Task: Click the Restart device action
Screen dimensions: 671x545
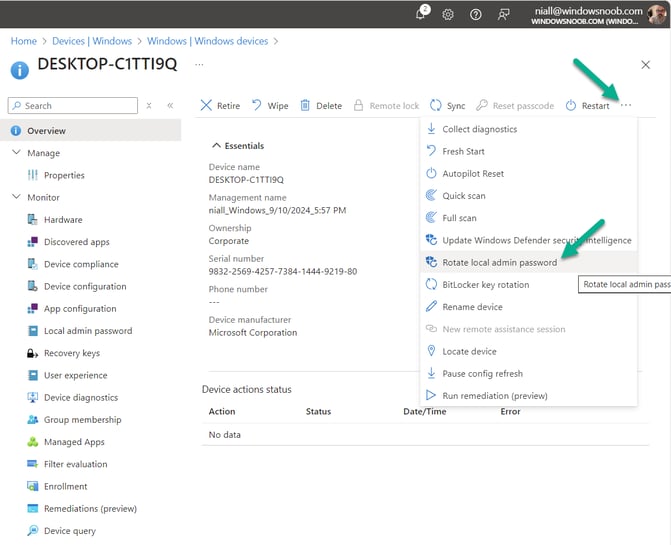Action: pos(587,105)
